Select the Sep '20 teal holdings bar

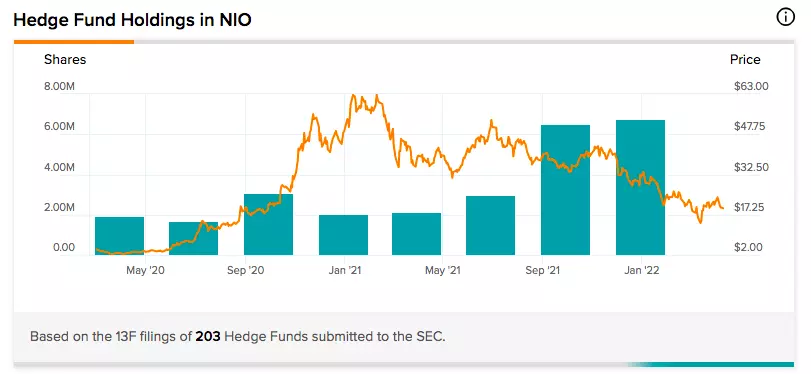(x=268, y=225)
